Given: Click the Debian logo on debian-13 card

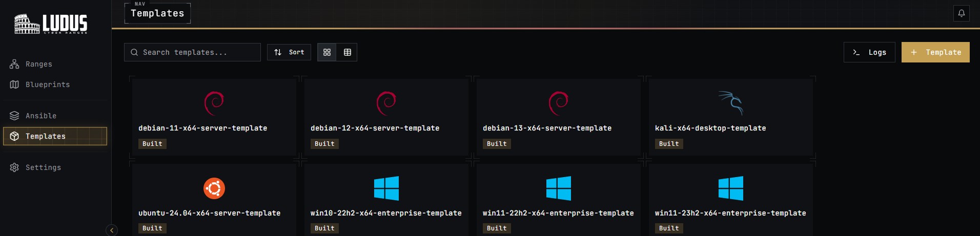Looking at the screenshot, I should click(559, 103).
